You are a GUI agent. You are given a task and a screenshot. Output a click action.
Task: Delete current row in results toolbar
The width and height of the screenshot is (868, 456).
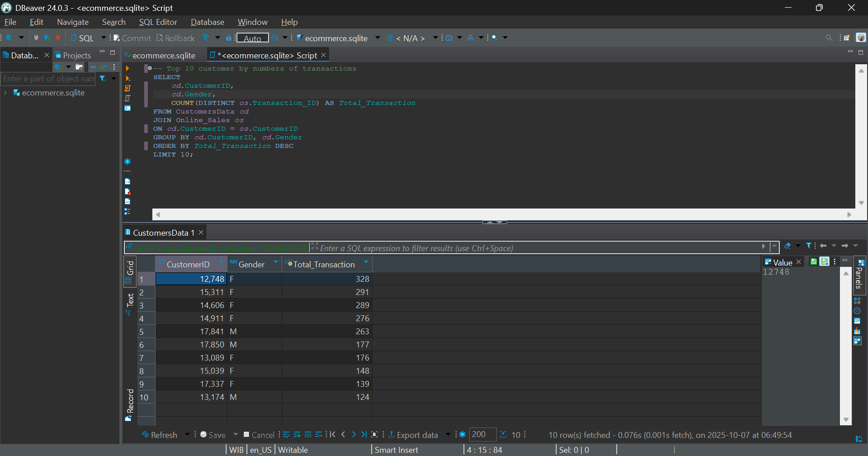pos(319,435)
